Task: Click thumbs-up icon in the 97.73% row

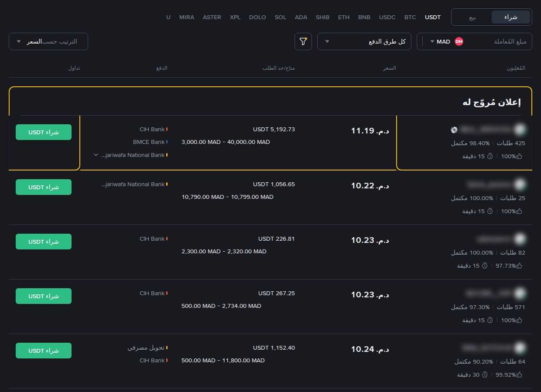Action: 519,266
